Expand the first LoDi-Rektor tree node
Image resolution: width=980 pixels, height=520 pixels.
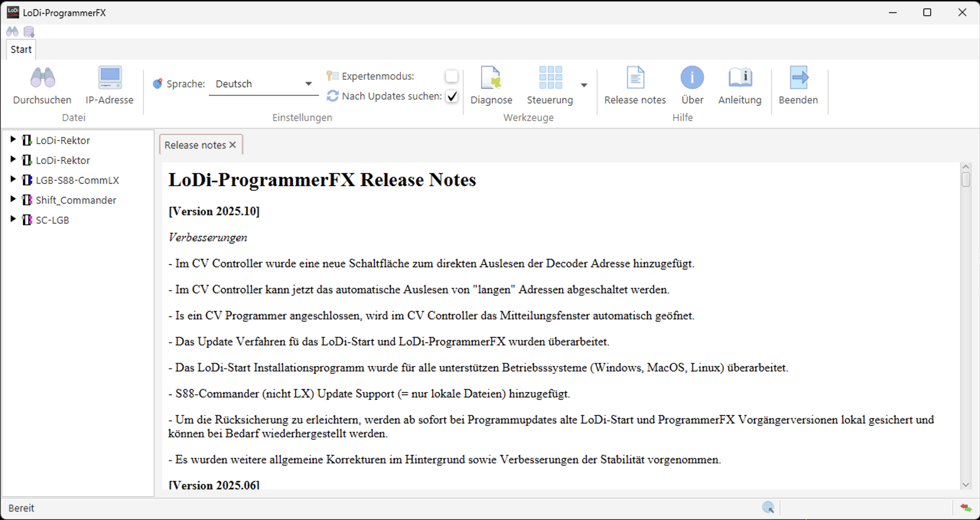pos(13,139)
